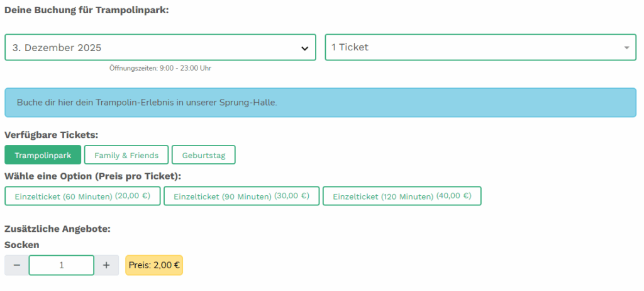644x291 pixels.
Task: Switch to the Geburtstag ticket tab
Action: click(203, 155)
